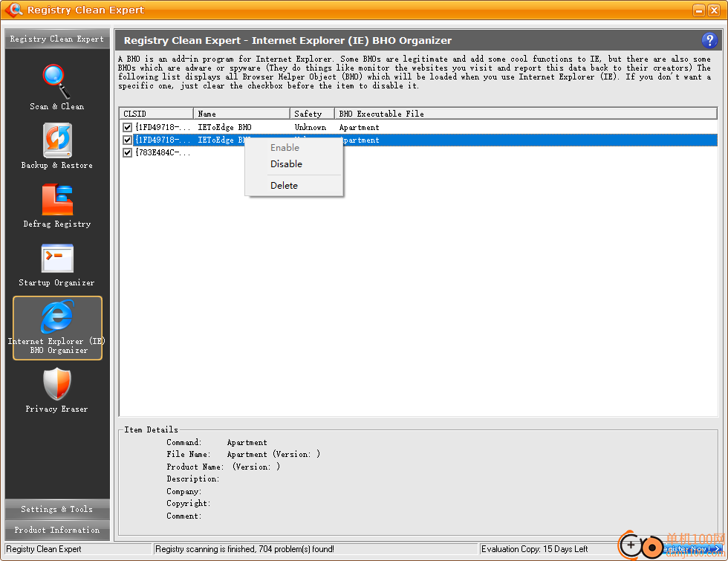The width and height of the screenshot is (728, 561).
Task: Sort list by Name column header
Action: [241, 114]
